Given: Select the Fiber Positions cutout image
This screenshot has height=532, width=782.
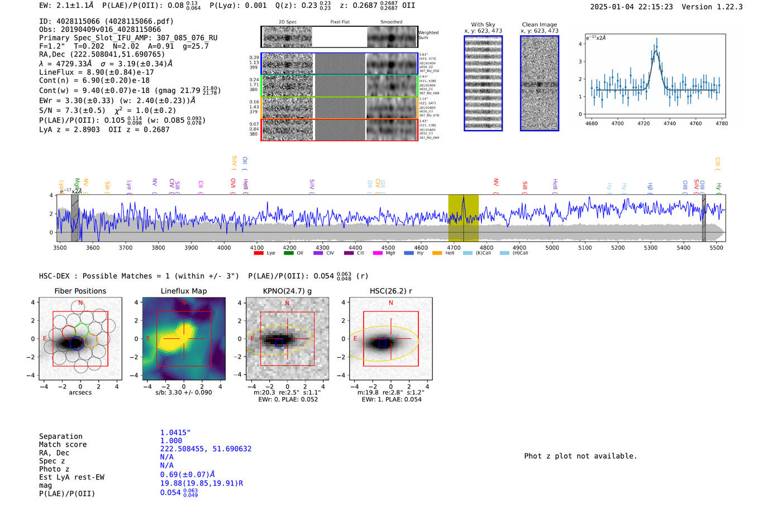Looking at the screenshot, I should 80,339.
